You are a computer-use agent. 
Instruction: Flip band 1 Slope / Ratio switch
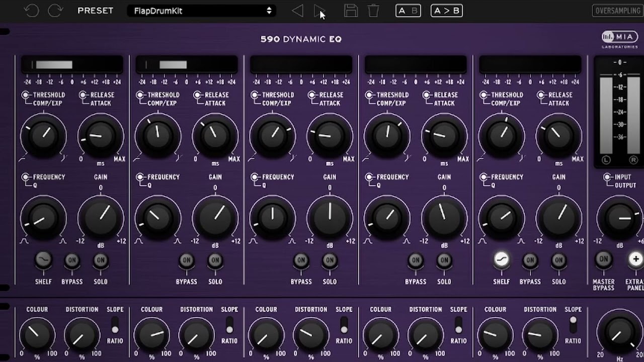click(115, 325)
